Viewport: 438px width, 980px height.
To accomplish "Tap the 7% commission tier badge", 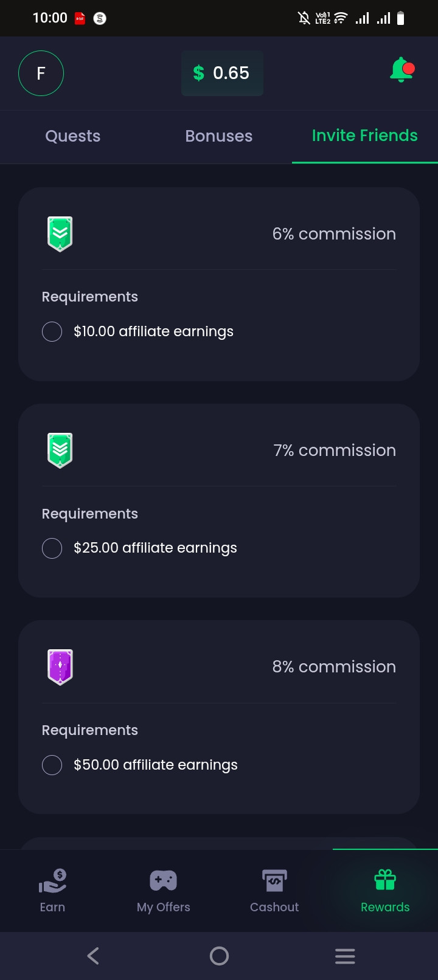I will tap(60, 450).
